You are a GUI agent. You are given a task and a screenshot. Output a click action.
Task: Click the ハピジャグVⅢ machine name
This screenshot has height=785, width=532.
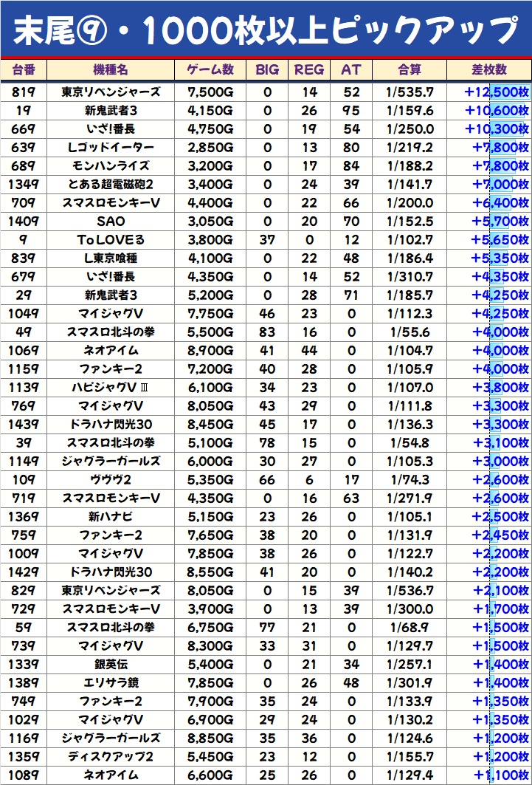point(111,388)
